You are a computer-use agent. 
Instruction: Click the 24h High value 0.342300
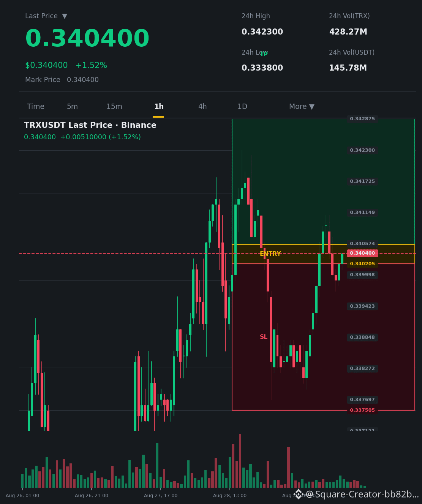(262, 32)
